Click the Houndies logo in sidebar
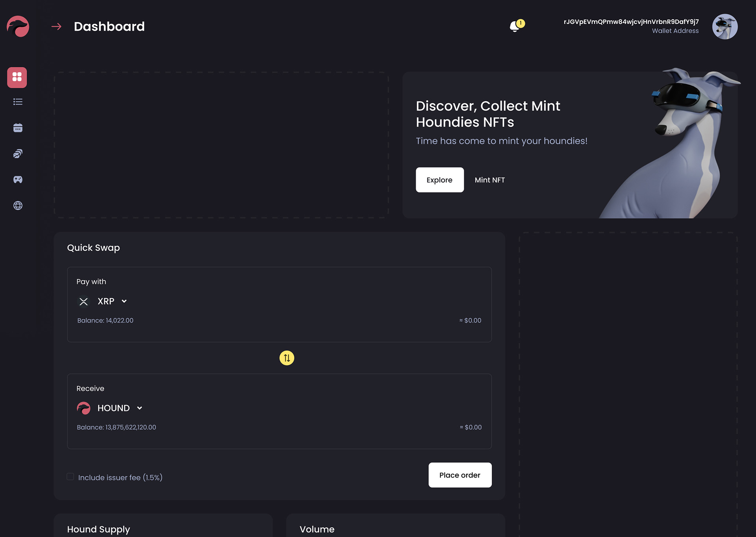Viewport: 756px width, 537px height. click(18, 26)
